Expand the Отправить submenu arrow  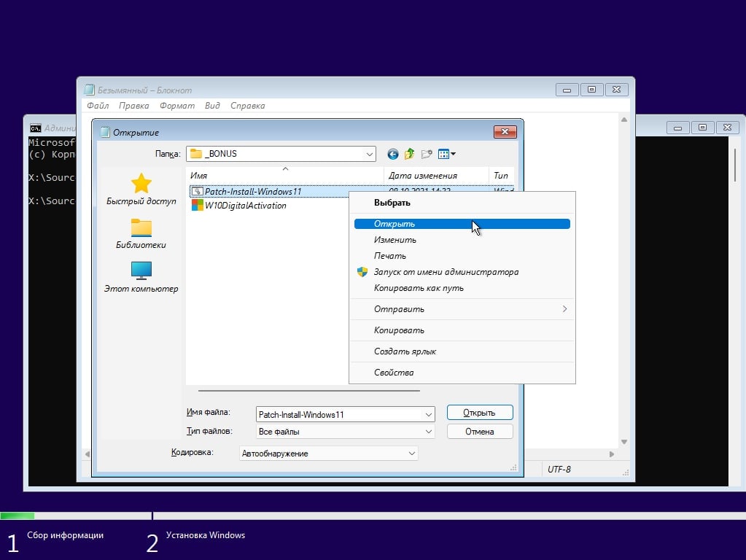click(x=564, y=308)
